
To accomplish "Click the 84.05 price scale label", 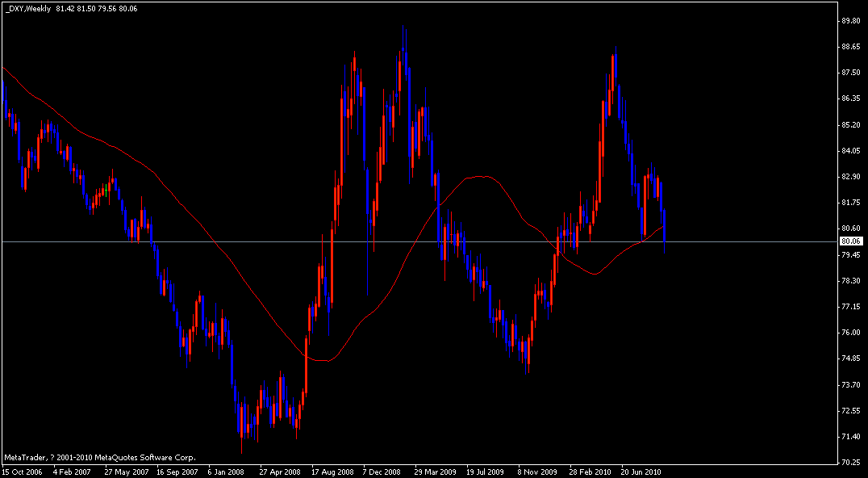I will [x=849, y=151].
